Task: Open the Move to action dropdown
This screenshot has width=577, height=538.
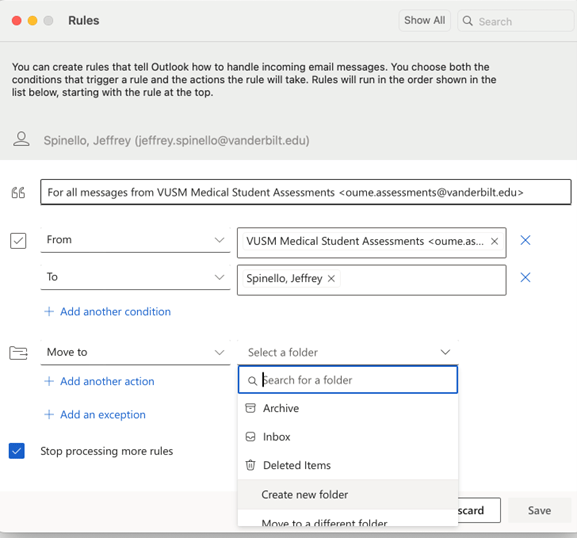Action: point(135,353)
